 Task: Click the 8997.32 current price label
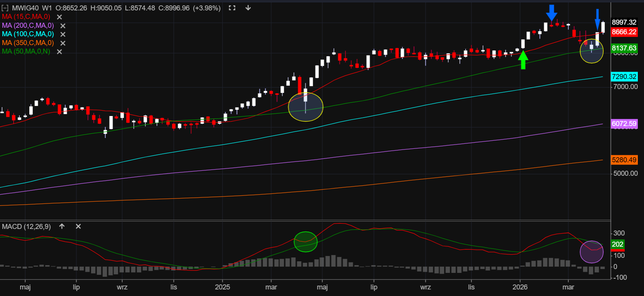(x=624, y=22)
